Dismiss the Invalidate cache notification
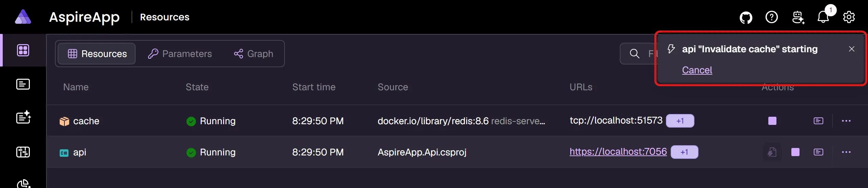Image resolution: width=868 pixels, height=188 pixels. point(852,49)
